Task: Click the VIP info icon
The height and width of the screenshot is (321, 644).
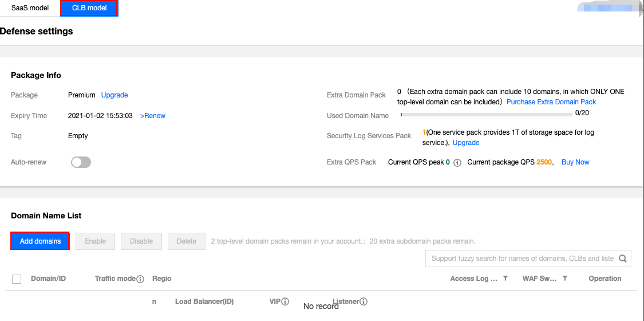Action: 285,302
